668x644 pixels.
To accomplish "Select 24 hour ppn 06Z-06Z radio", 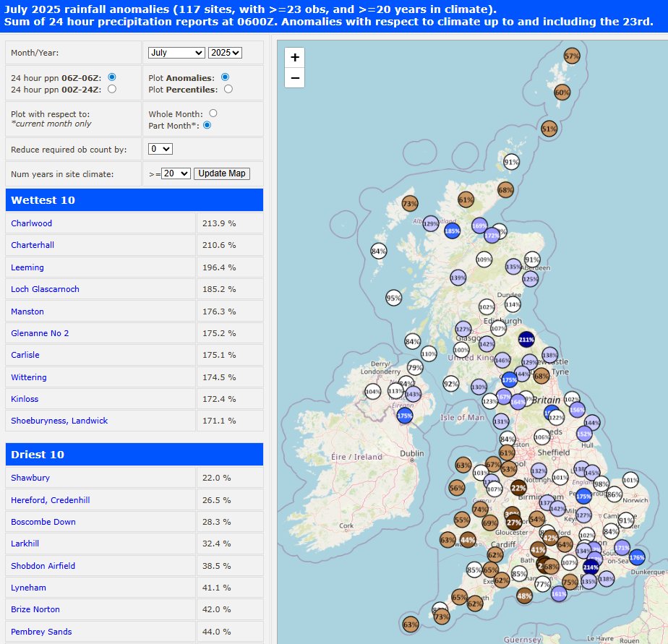I will 111,77.
